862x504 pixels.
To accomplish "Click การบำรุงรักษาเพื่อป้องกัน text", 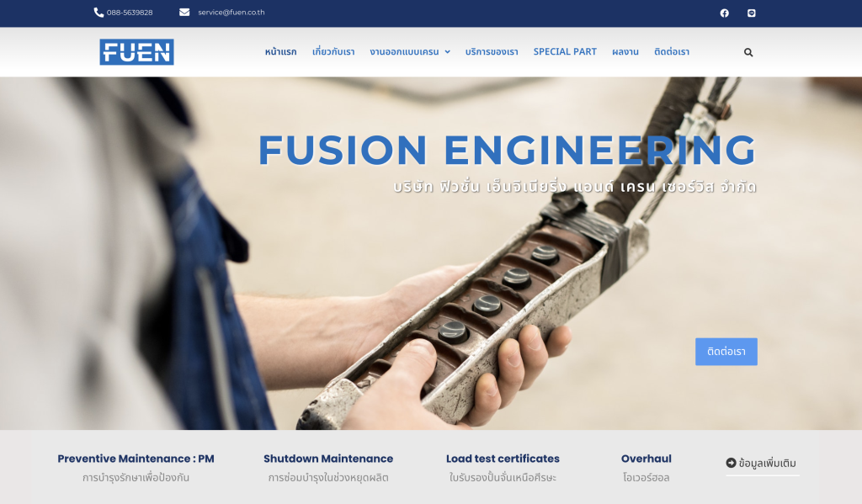I will click(136, 478).
